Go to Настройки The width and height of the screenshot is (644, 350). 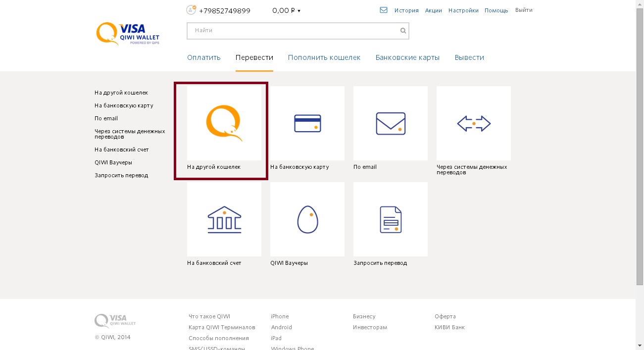463,10
